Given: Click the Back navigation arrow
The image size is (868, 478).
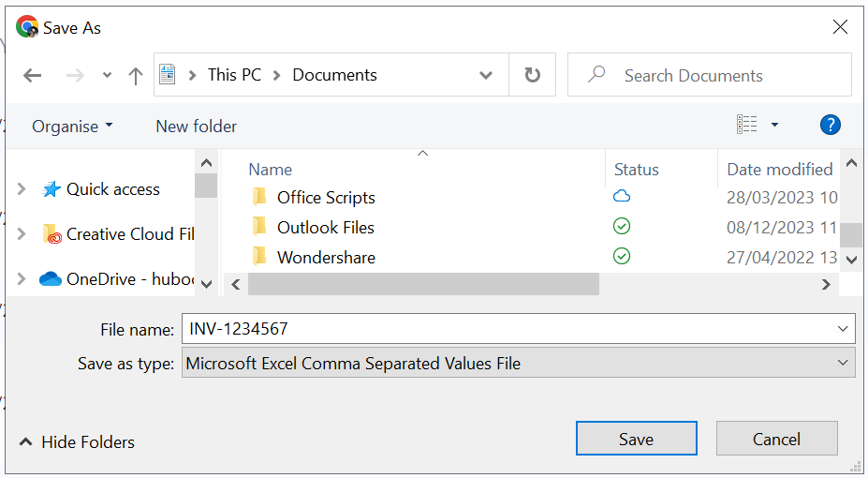Looking at the screenshot, I should pyautogui.click(x=32, y=76).
